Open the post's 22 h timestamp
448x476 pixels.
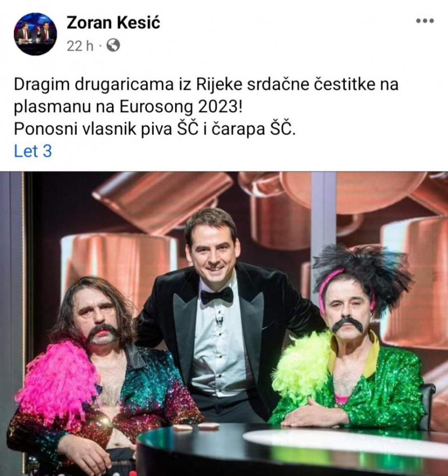pos(80,46)
